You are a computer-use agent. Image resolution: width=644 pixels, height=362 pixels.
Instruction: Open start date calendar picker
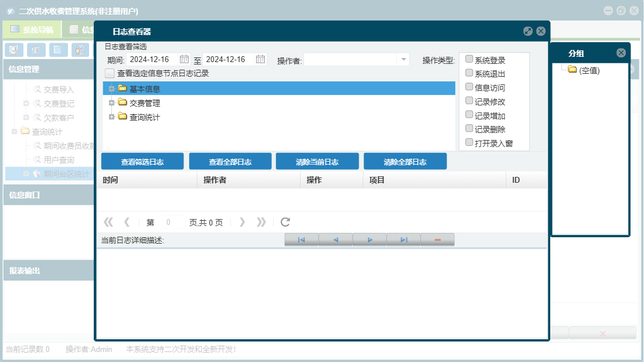click(185, 59)
